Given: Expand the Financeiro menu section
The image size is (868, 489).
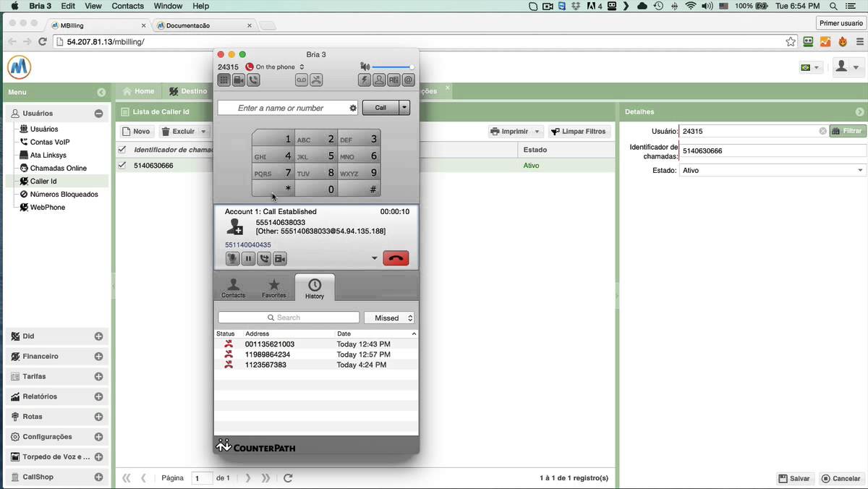Looking at the screenshot, I should (98, 357).
